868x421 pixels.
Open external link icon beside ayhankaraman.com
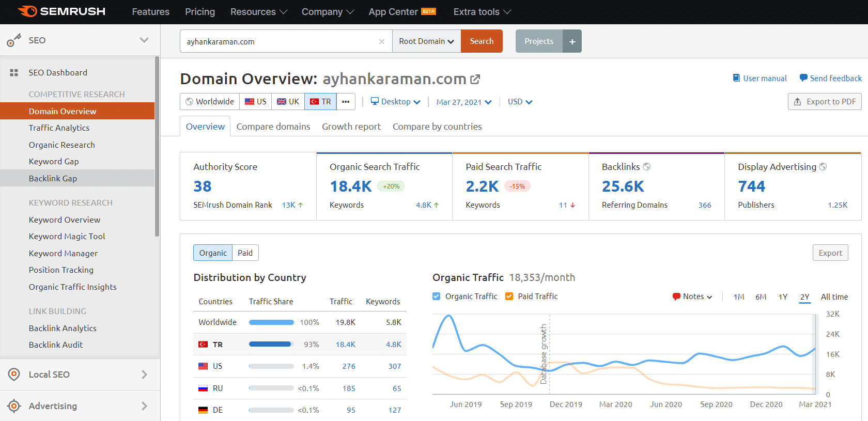click(475, 79)
